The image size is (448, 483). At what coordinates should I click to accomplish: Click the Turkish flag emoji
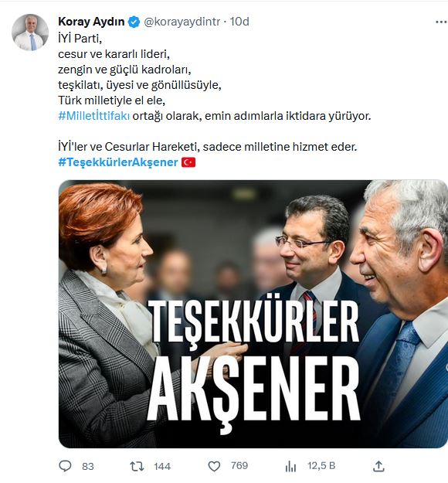point(188,162)
